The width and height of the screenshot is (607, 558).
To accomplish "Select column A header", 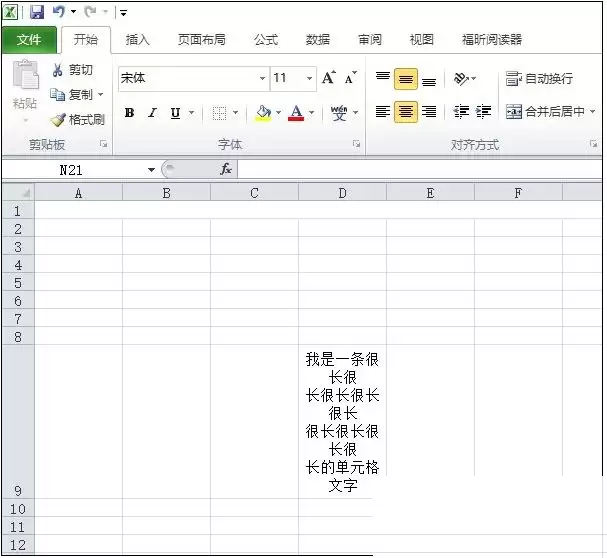I will (79, 192).
